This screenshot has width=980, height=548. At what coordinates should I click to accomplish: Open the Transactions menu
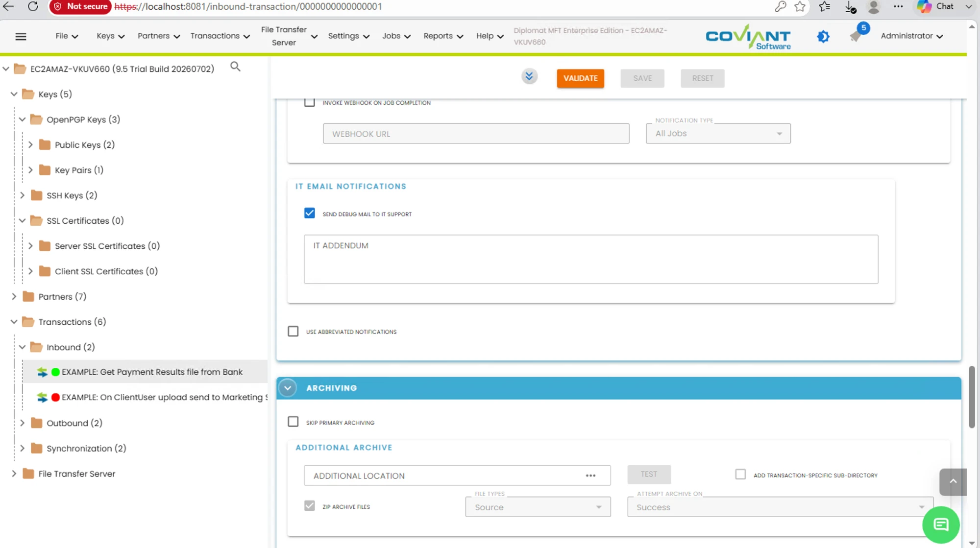click(220, 36)
